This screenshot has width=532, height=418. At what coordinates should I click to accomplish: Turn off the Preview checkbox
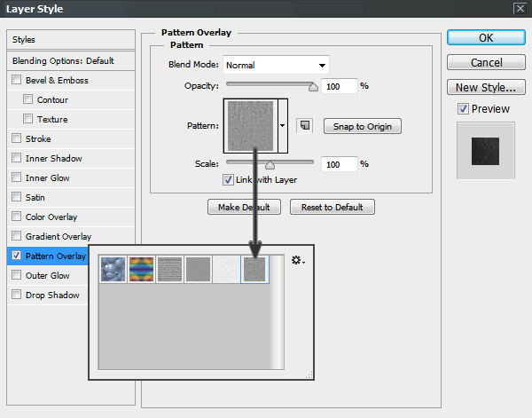point(463,109)
